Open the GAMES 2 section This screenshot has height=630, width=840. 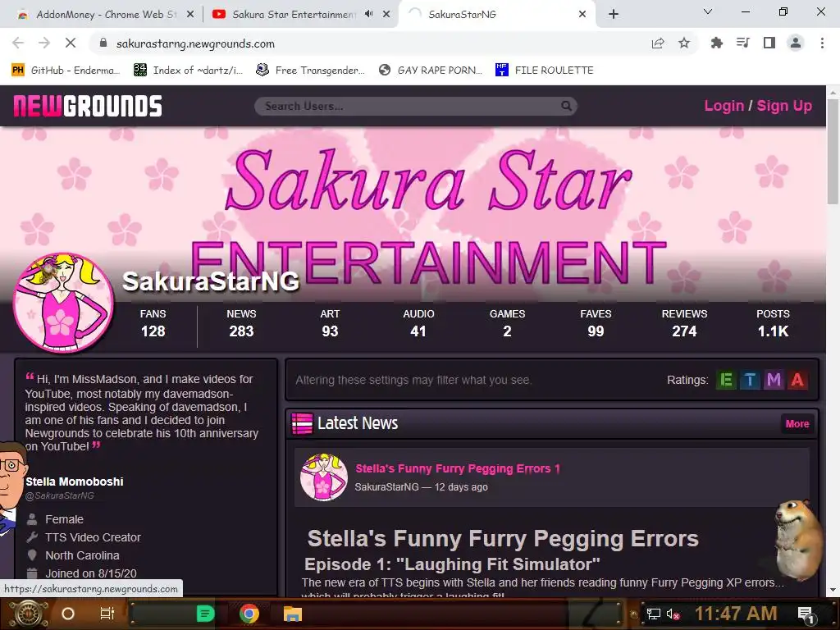coord(507,323)
